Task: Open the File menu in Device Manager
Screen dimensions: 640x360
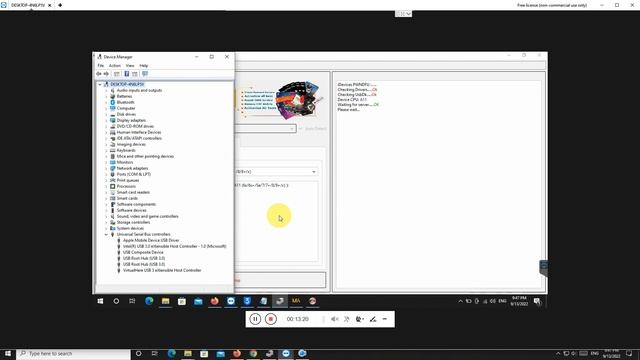Action: 100,66
